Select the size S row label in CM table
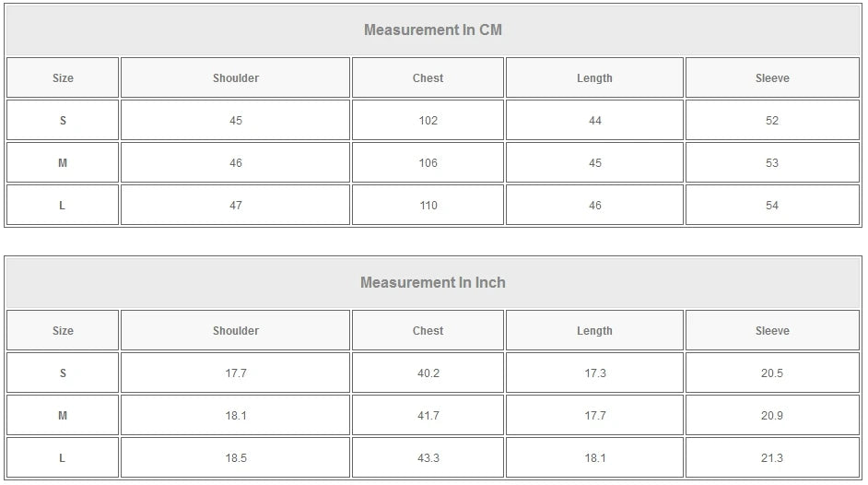This screenshot has height=485, width=868. [63, 121]
